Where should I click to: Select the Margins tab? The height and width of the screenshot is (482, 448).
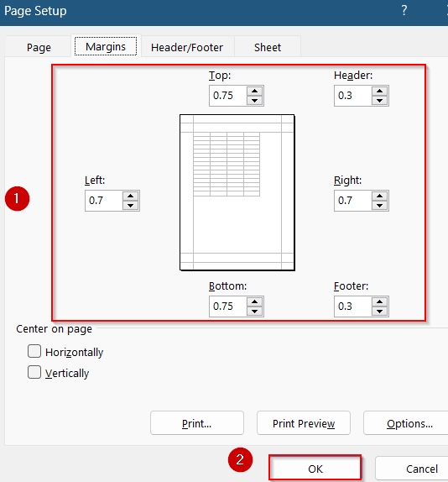click(x=106, y=46)
